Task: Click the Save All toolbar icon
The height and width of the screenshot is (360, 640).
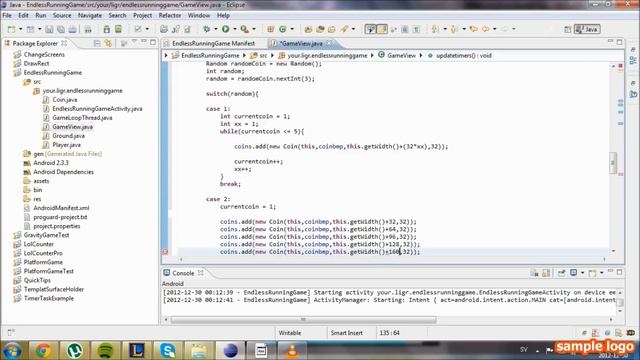Action: [61, 29]
